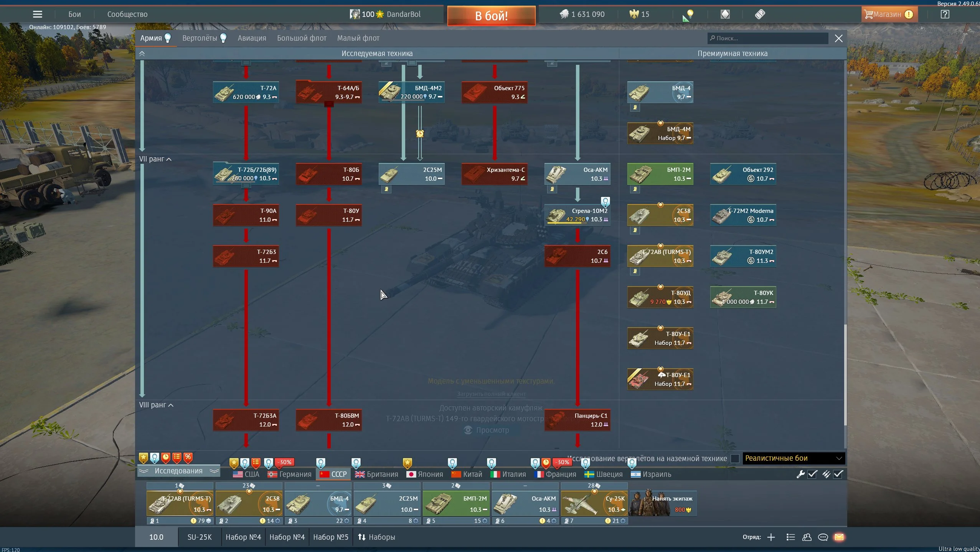Viewport: 980px width, 552px height.
Task: Expand the Исследования panel dropdown
Action: click(x=178, y=471)
